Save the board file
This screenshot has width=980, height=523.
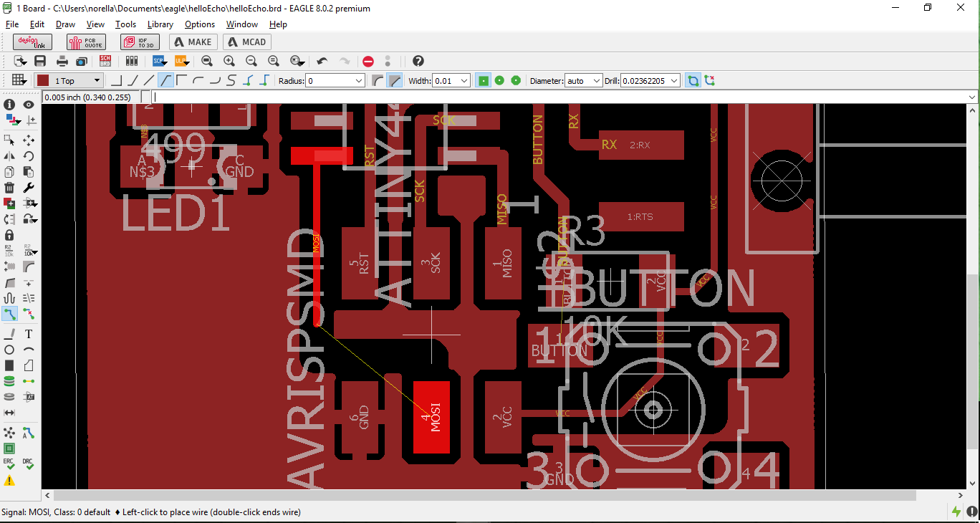[x=40, y=62]
